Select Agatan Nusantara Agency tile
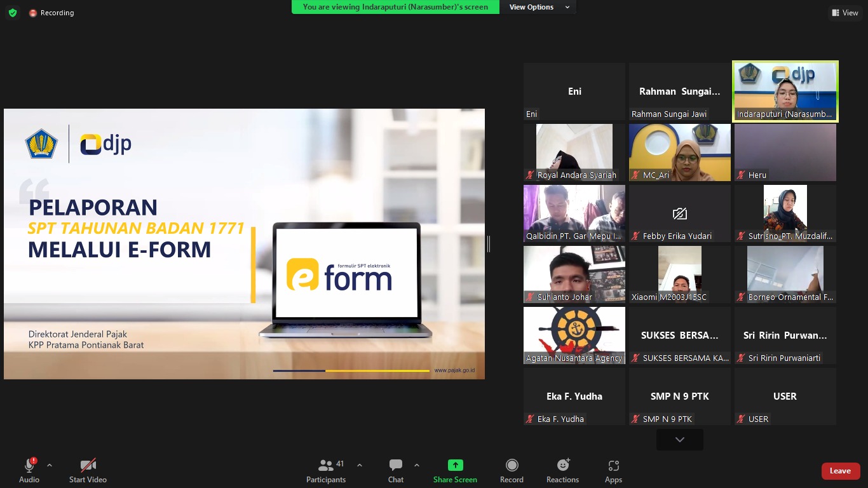 574,335
